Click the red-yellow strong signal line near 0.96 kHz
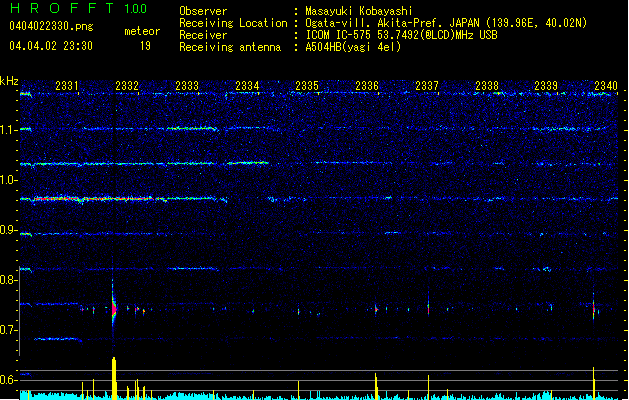This screenshot has height=400, width=629. click(94, 199)
